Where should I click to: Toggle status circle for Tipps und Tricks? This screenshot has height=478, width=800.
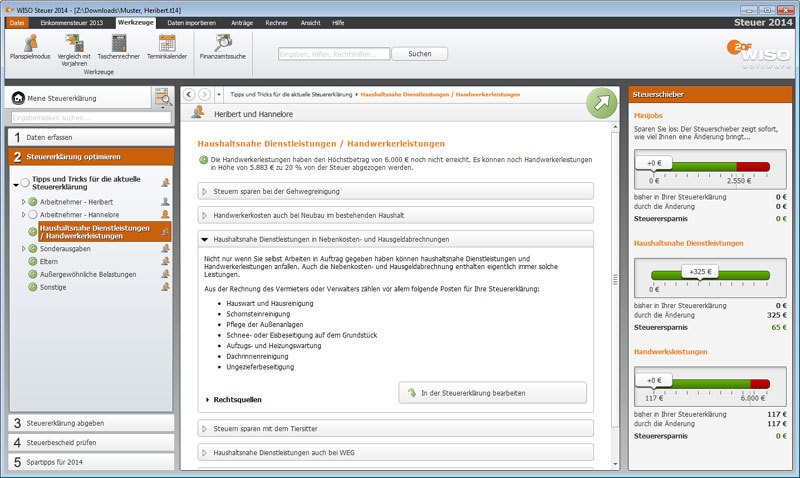coord(25,183)
